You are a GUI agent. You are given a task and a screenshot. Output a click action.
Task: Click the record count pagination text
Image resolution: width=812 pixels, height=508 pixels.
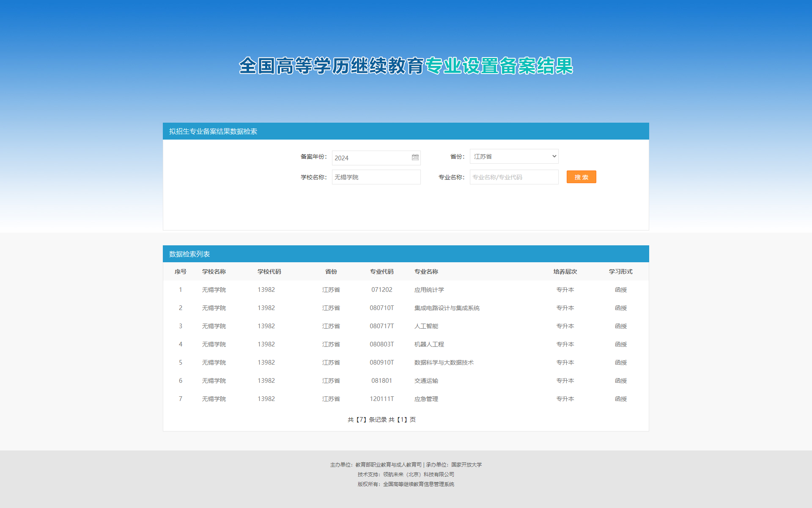pos(381,420)
